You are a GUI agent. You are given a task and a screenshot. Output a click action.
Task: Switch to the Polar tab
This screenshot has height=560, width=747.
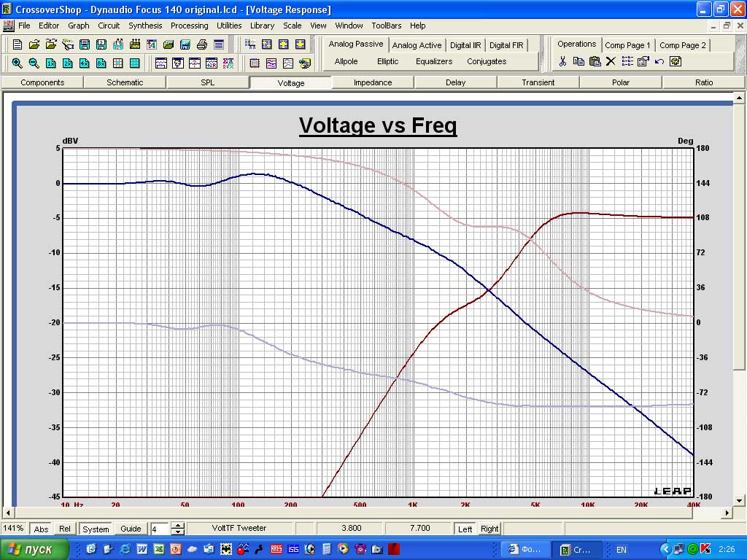point(621,82)
